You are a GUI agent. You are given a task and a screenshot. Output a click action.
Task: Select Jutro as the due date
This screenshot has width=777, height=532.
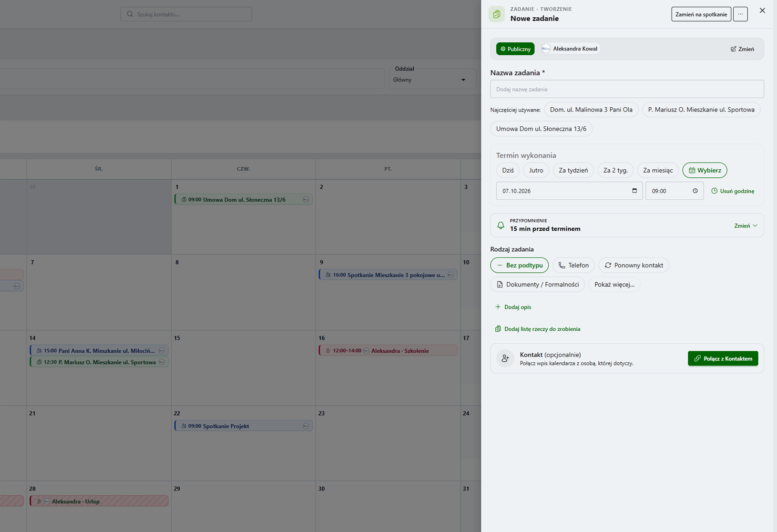[x=536, y=170]
